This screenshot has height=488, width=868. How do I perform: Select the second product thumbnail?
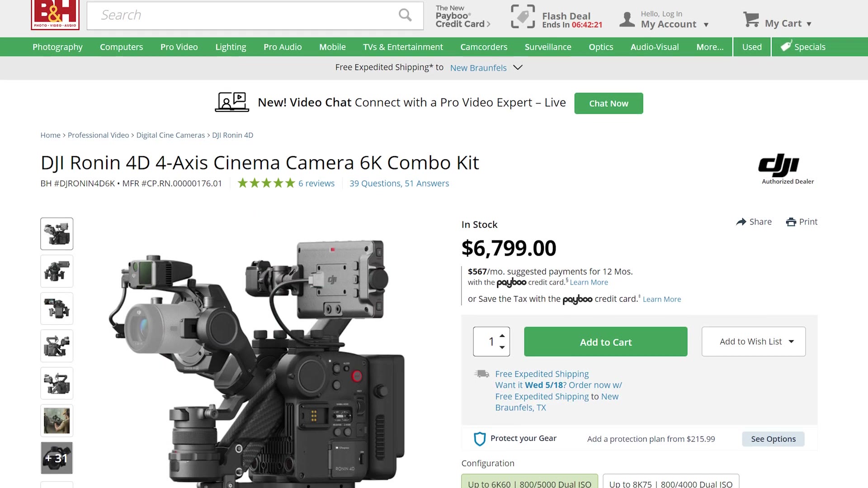point(57,271)
